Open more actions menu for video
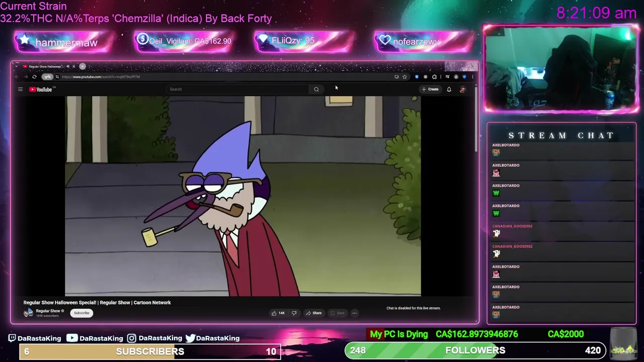 (x=354, y=313)
